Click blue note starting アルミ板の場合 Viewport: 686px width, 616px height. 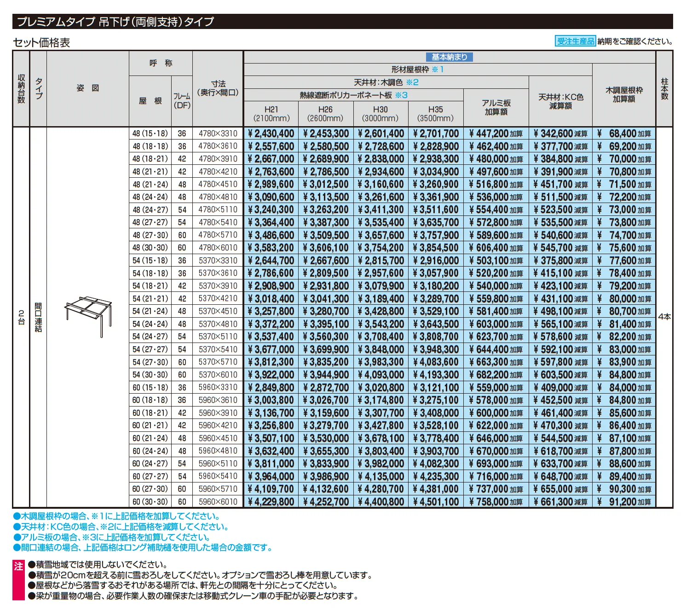pyautogui.click(x=112, y=537)
